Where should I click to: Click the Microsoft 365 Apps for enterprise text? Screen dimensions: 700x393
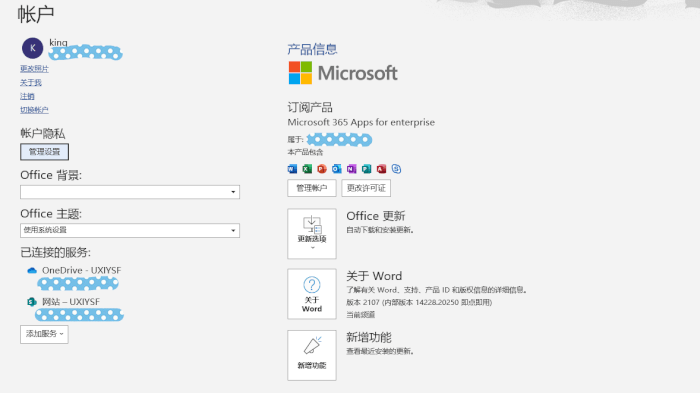361,122
